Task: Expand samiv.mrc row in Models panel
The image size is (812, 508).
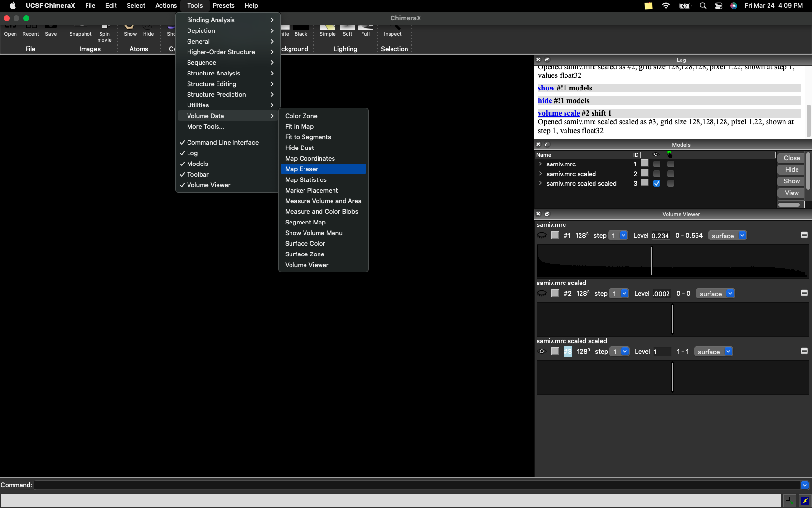Action: pyautogui.click(x=540, y=164)
